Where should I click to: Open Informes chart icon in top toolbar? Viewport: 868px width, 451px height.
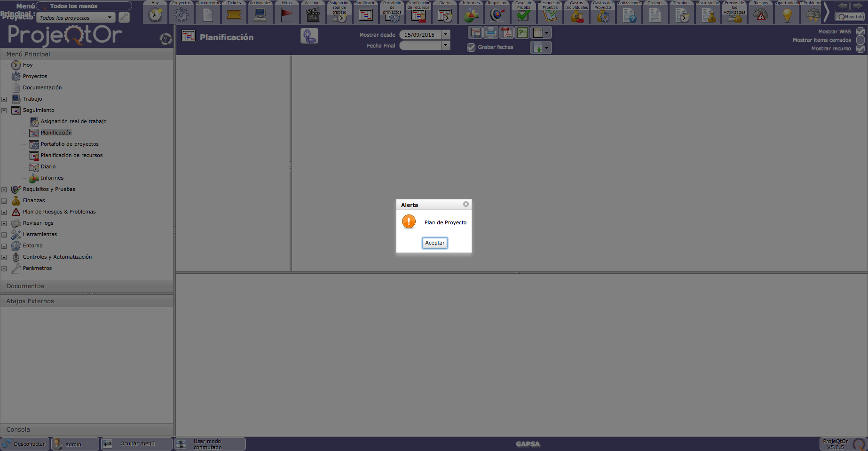(x=471, y=15)
